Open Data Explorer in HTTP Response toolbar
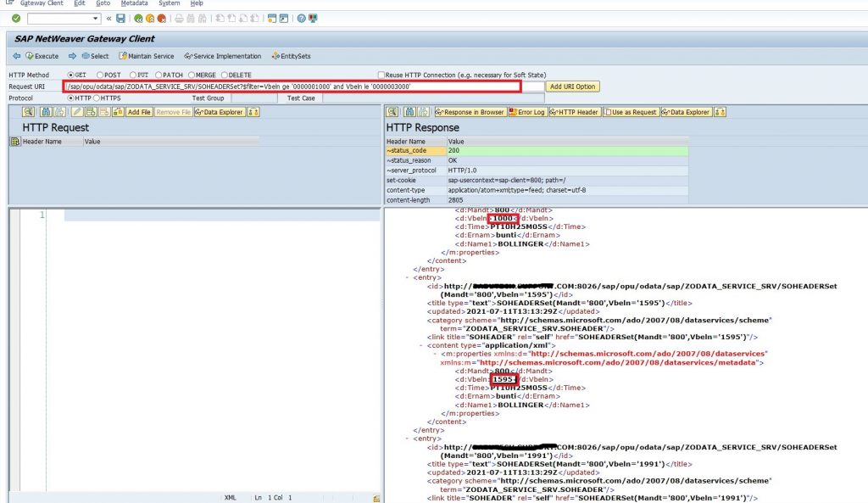Image resolution: width=868 pixels, height=503 pixels. pyautogui.click(x=687, y=112)
